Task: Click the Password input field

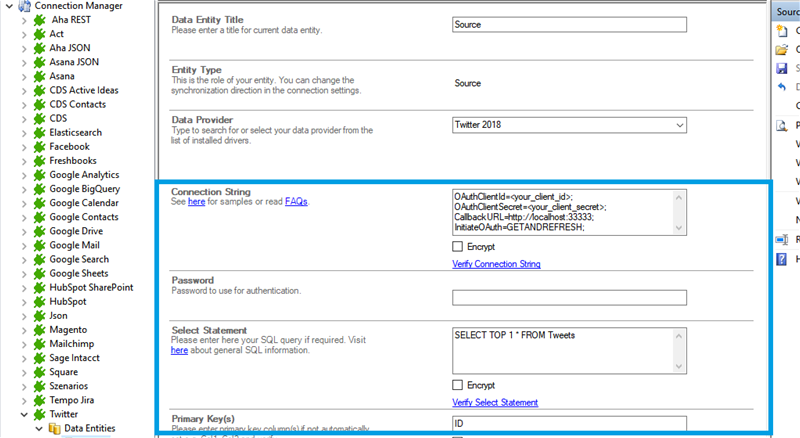Action: pyautogui.click(x=569, y=297)
